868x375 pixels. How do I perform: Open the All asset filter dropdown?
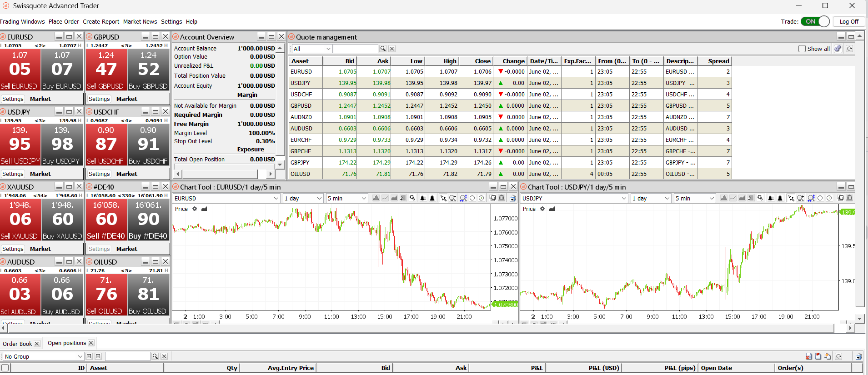312,49
